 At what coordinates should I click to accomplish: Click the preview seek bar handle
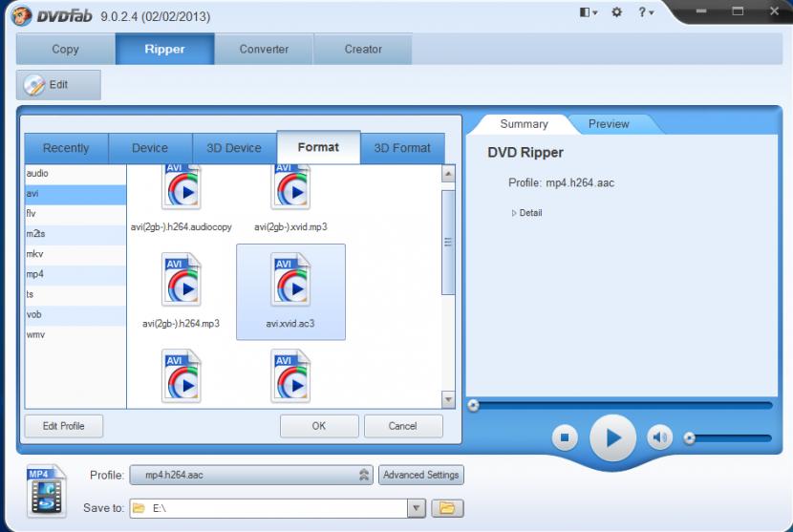click(x=473, y=405)
